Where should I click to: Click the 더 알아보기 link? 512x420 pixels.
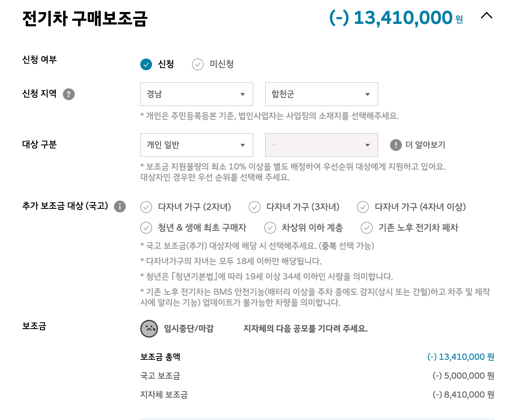point(425,145)
